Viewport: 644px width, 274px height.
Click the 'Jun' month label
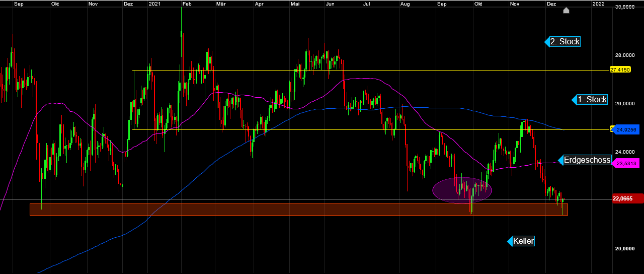(x=331, y=4)
